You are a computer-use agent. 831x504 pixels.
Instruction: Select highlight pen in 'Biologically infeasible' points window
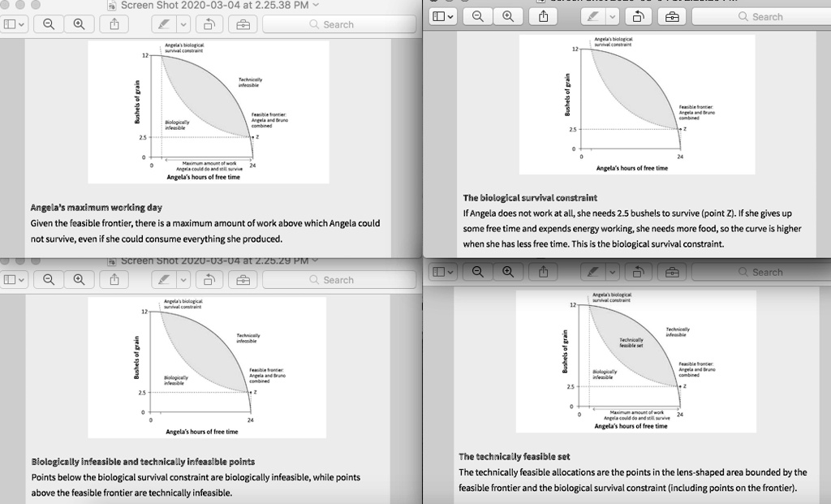point(164,280)
